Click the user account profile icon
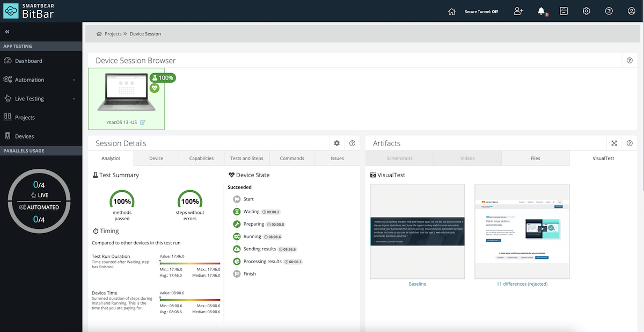 tap(631, 11)
